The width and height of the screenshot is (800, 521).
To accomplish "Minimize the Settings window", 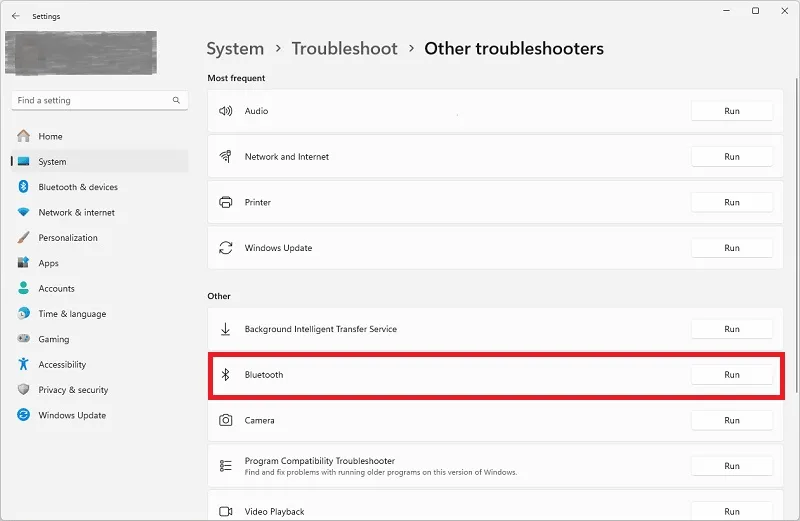I will coord(727,11).
